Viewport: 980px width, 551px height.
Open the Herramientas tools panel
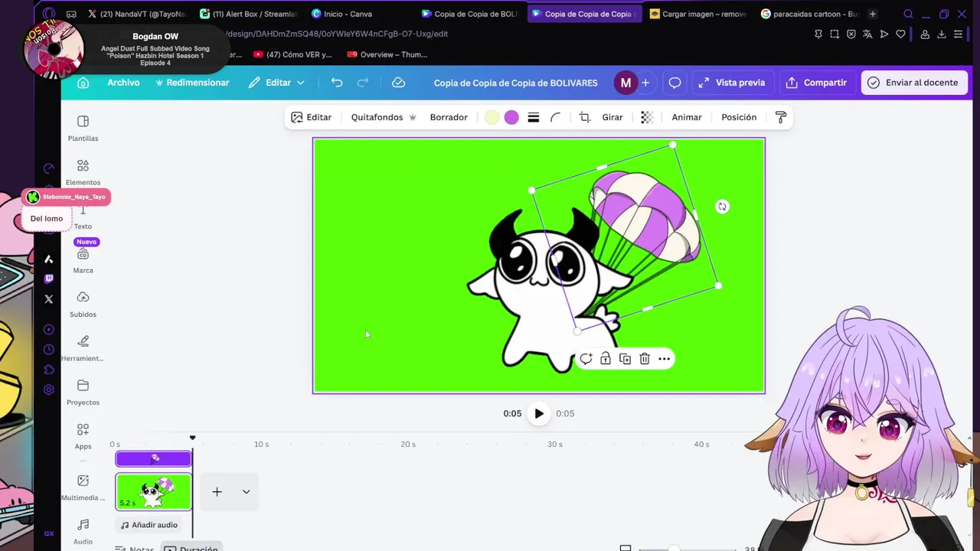coord(83,347)
